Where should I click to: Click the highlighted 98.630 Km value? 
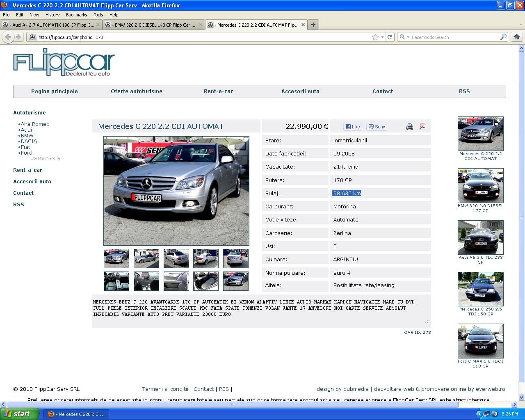(x=347, y=193)
